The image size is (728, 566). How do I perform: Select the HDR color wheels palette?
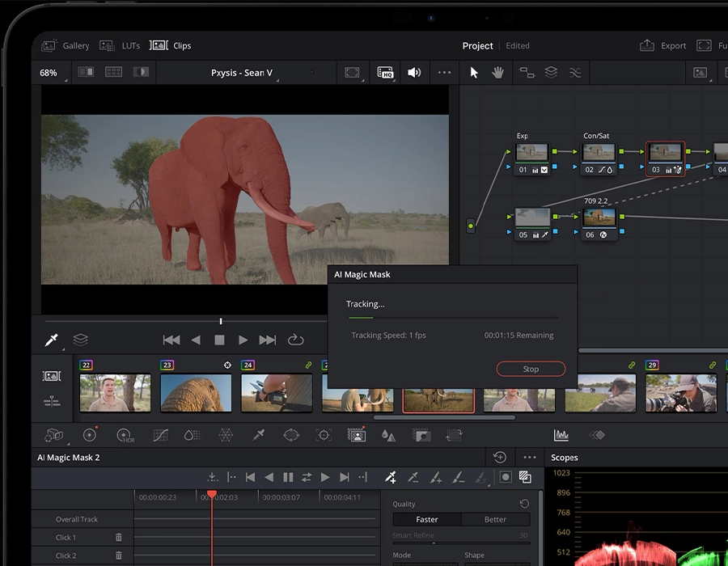point(125,435)
